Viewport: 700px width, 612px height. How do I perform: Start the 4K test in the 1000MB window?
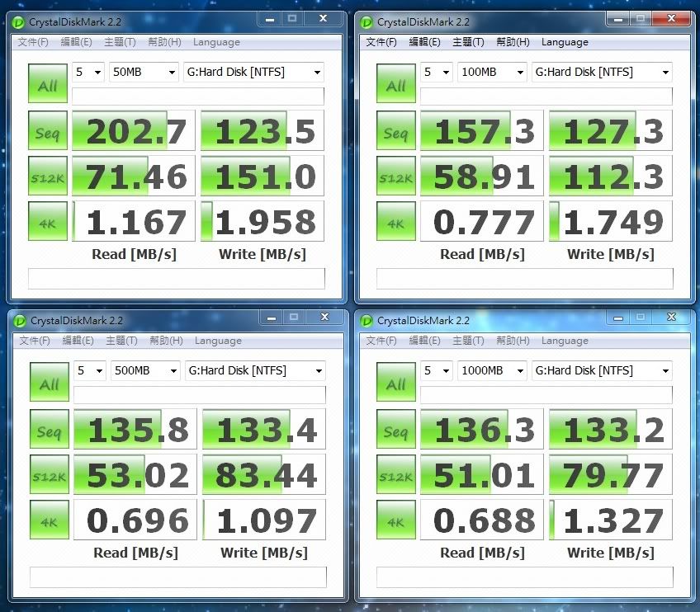pos(396,520)
